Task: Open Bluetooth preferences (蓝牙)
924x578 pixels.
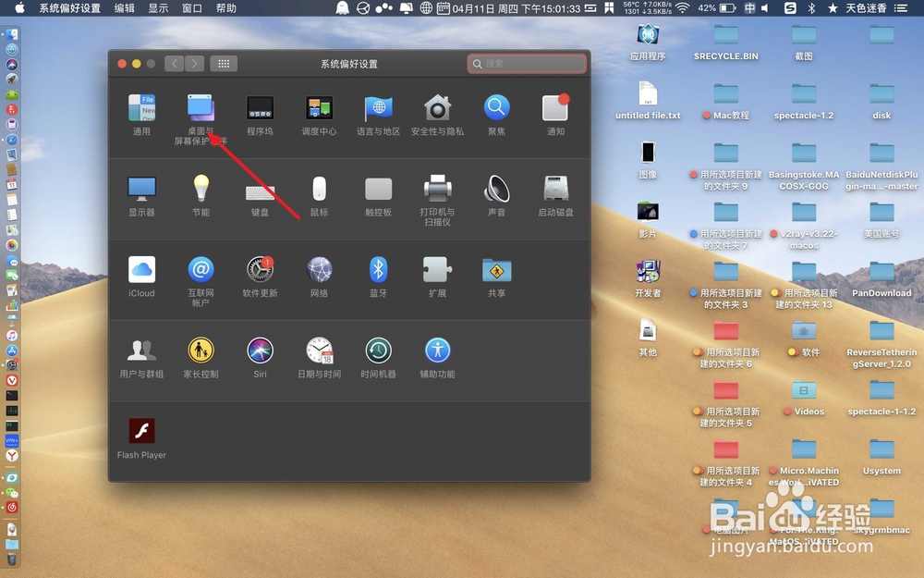Action: pos(378,268)
